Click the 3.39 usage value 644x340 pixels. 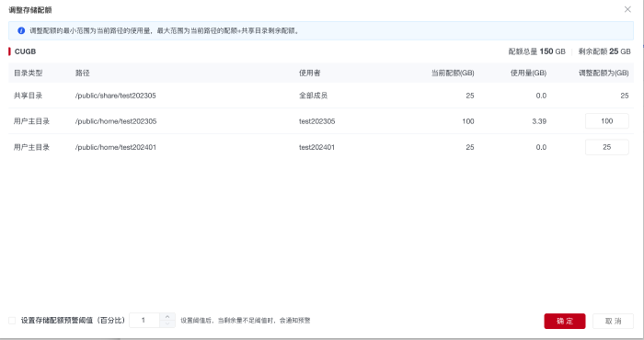(x=539, y=121)
